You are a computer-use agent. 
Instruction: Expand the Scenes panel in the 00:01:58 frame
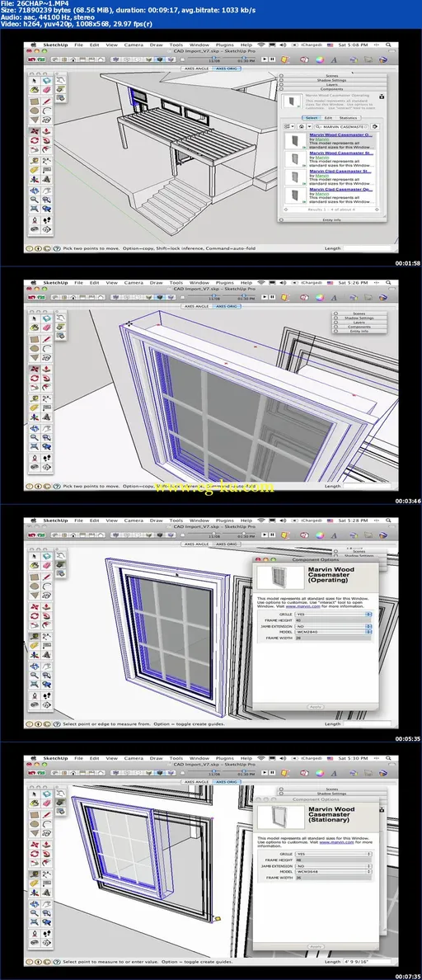(x=332, y=76)
